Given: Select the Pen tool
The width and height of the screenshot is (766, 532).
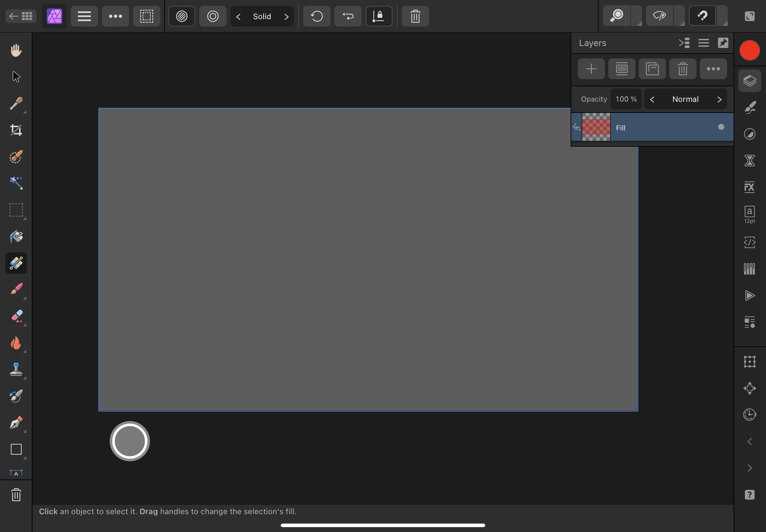Looking at the screenshot, I should pos(16,423).
